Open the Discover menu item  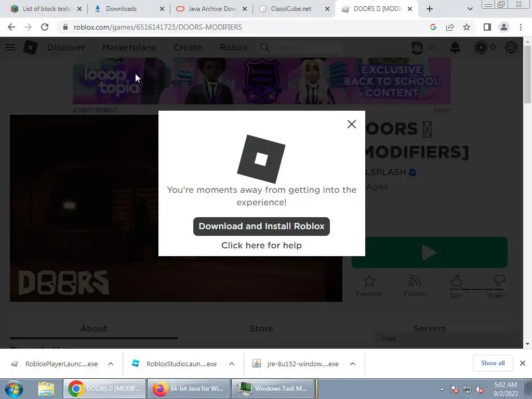(x=66, y=47)
